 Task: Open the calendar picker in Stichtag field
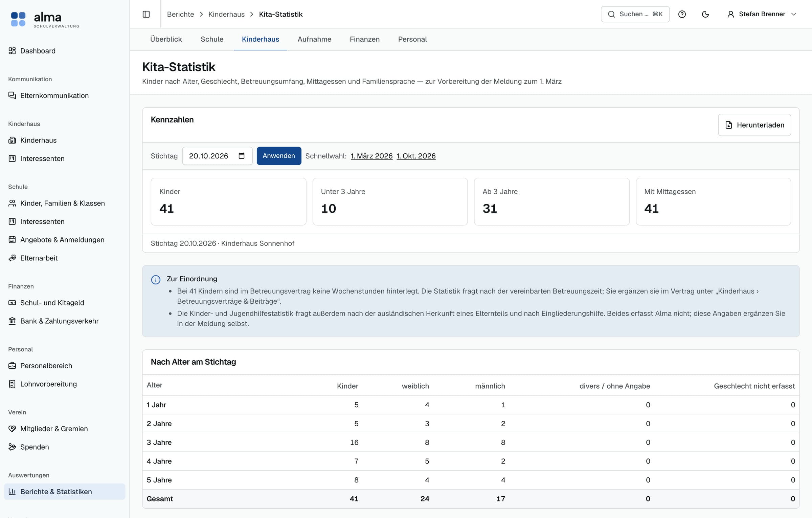(242, 156)
